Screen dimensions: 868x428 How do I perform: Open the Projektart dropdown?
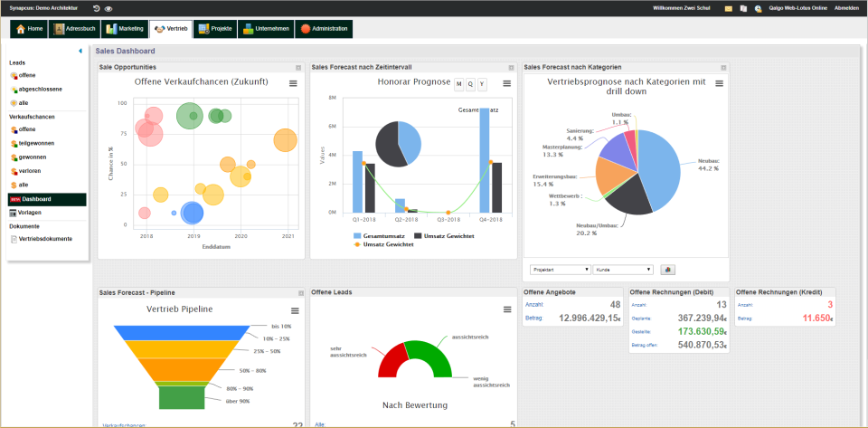(561, 270)
